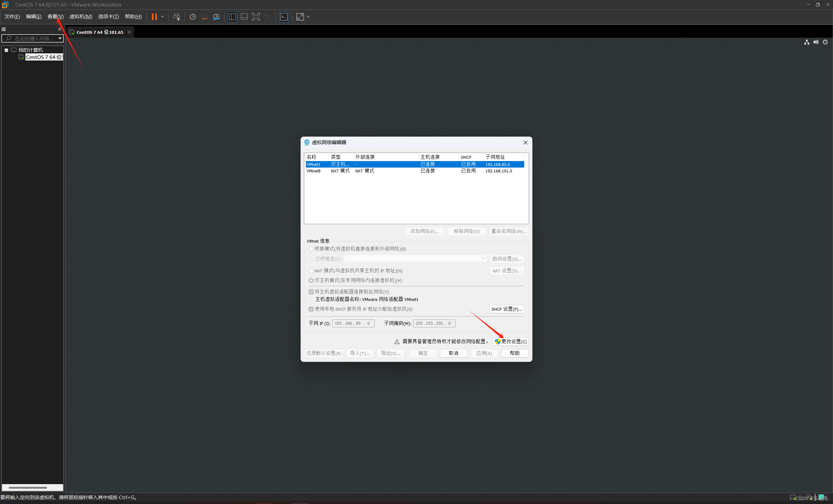Enter full screen mode icon
Image resolution: width=833 pixels, height=504 pixels.
pos(256,17)
